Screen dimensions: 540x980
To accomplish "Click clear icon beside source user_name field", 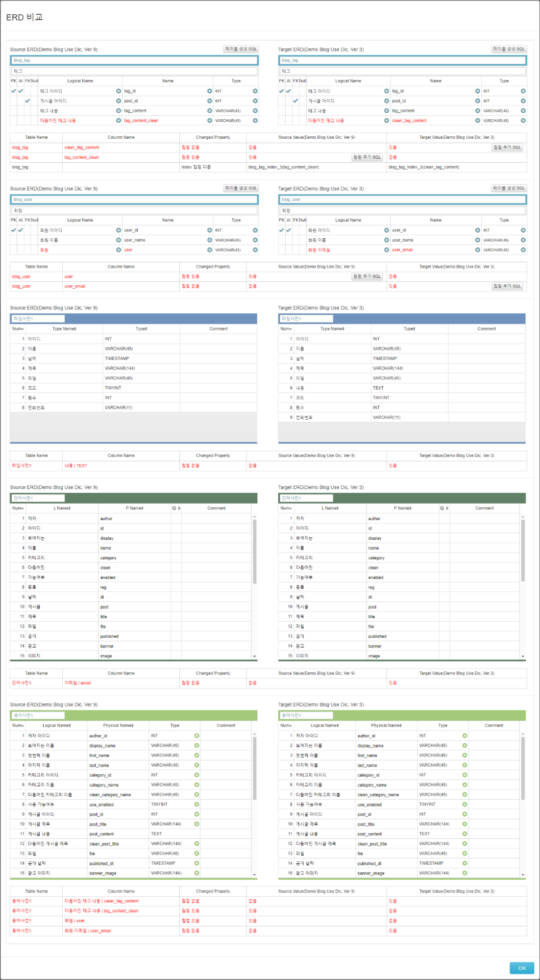I will tap(210, 240).
